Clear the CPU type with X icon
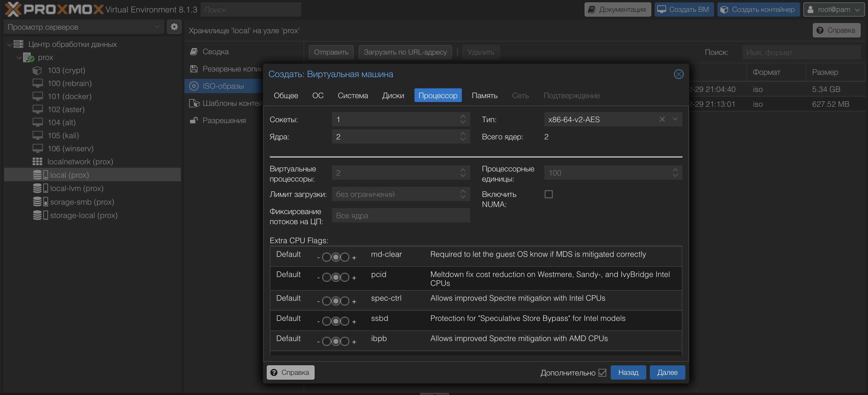 point(662,119)
